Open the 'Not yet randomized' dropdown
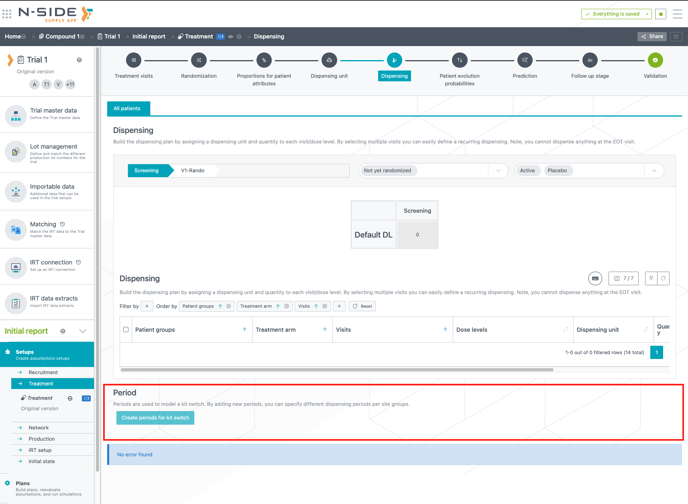The height and width of the screenshot is (504, 688). pyautogui.click(x=433, y=171)
